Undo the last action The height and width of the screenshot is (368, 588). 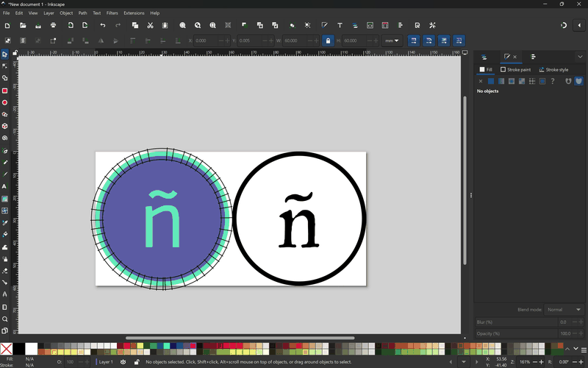[103, 25]
